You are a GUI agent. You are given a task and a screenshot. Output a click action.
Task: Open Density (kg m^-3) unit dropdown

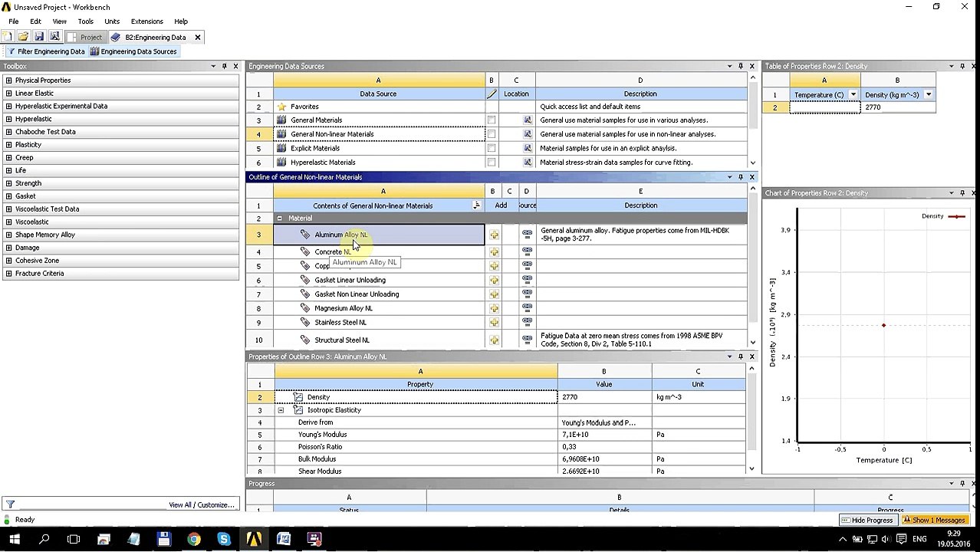[929, 95]
